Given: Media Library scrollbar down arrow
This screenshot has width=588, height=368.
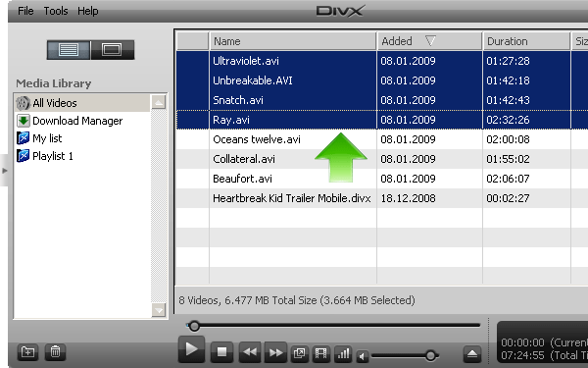Looking at the screenshot, I should pyautogui.click(x=159, y=310).
